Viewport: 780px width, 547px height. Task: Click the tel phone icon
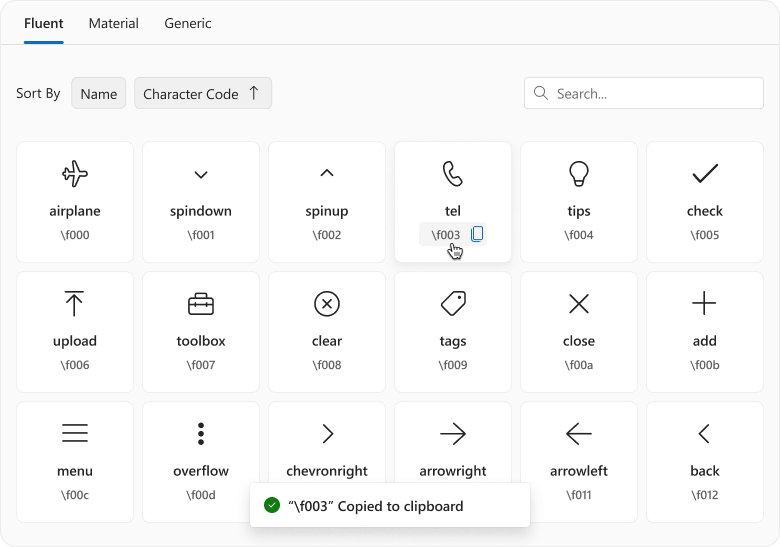click(x=453, y=174)
